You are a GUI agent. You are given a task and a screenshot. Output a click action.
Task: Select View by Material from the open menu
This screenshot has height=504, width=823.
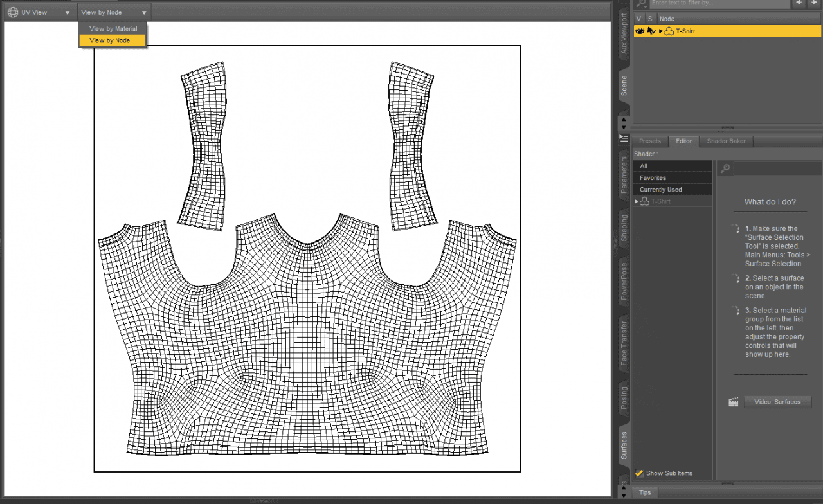[113, 28]
